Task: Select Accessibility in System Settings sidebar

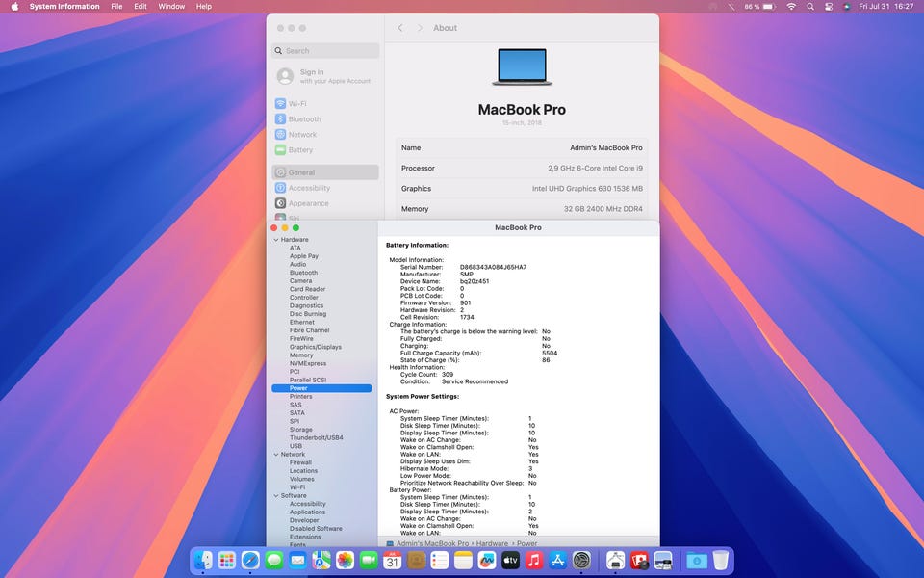Action: tap(325, 188)
